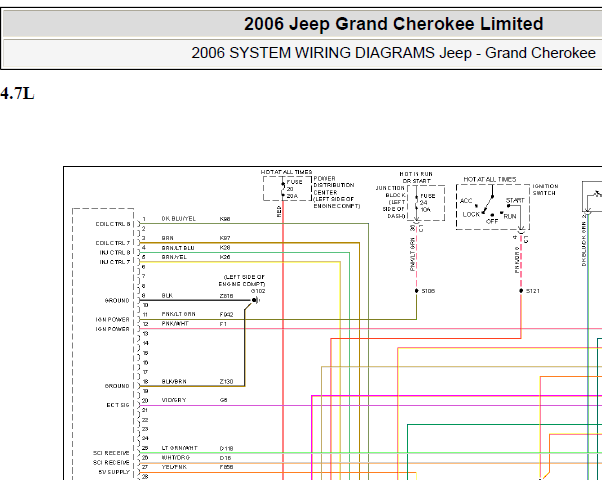This screenshot has height=480, width=602.
Task: Click the vertical 'RED' wire label
Action: 279,211
